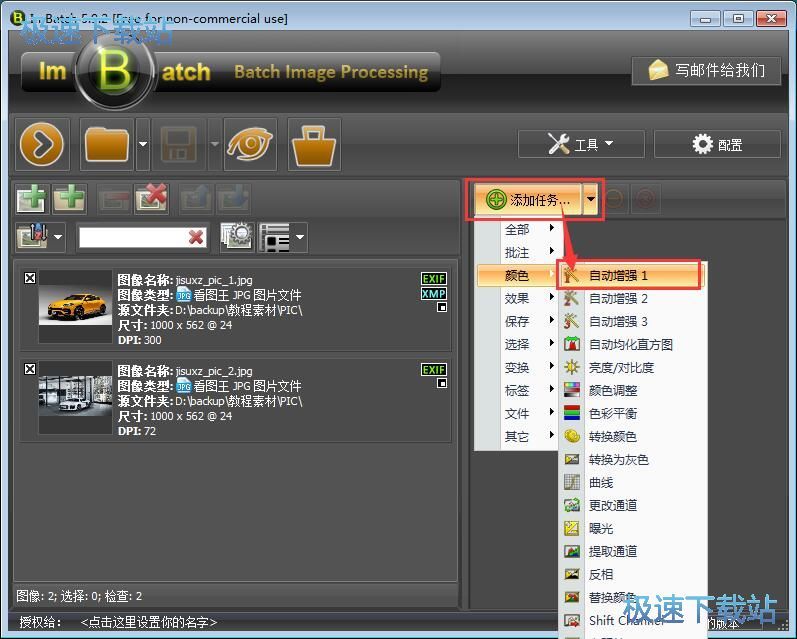The height and width of the screenshot is (639, 797).
Task: Clear all images with red X icon
Action: (x=151, y=198)
